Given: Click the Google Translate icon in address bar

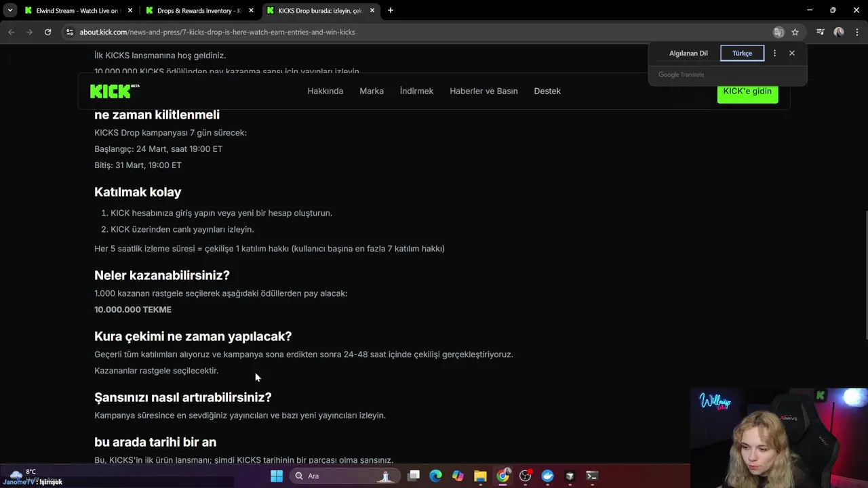Looking at the screenshot, I should (x=778, y=32).
